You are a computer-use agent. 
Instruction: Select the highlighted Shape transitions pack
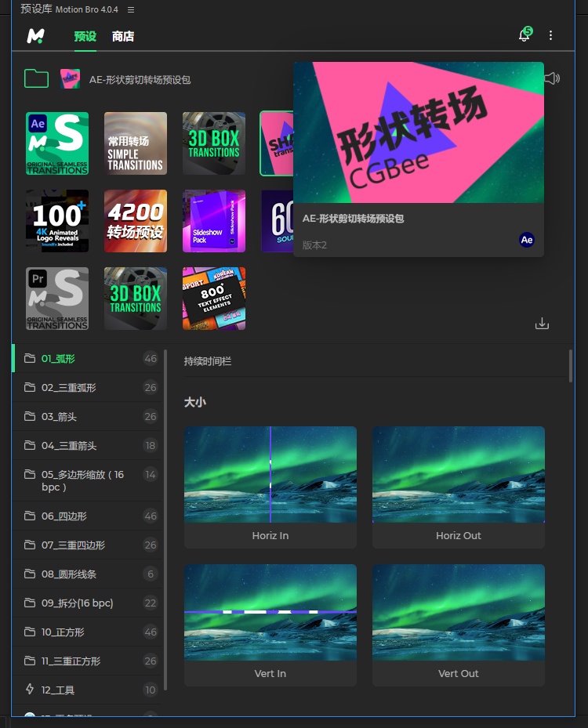[277, 143]
